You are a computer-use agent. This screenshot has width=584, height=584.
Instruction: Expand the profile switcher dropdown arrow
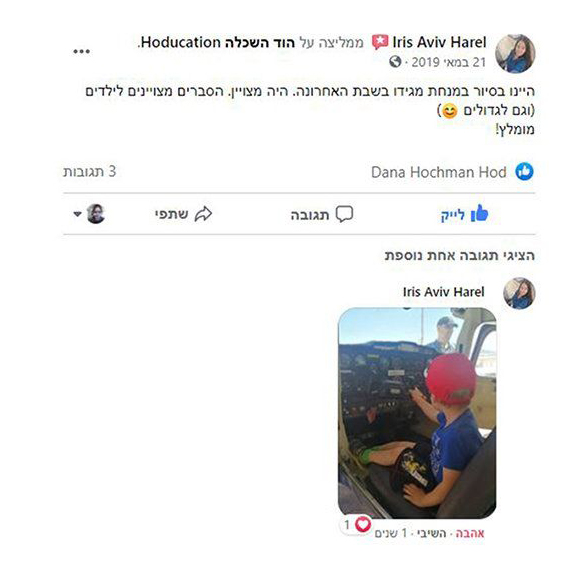(77, 214)
